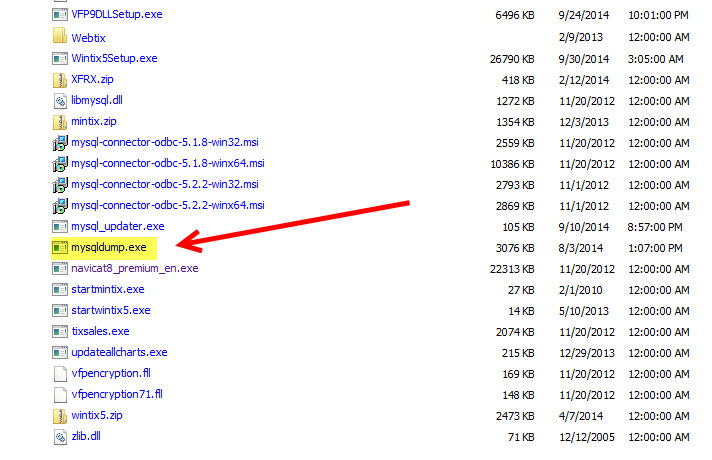This screenshot has height=460, width=712.
Task: Open mysql-connector-odbc-5.1.8-winx64.msi link
Action: point(168,163)
